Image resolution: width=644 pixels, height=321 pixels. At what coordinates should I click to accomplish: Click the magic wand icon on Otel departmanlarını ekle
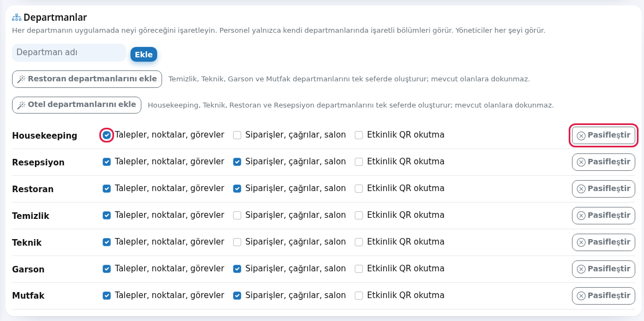click(x=21, y=105)
